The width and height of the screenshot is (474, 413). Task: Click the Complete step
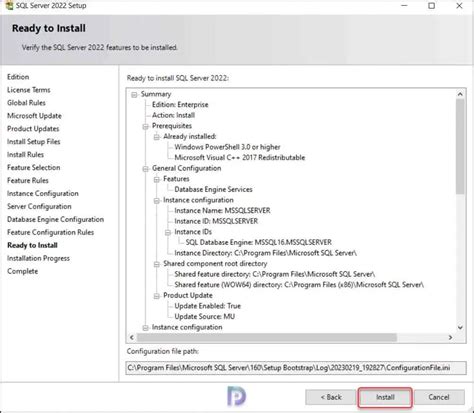[22, 271]
